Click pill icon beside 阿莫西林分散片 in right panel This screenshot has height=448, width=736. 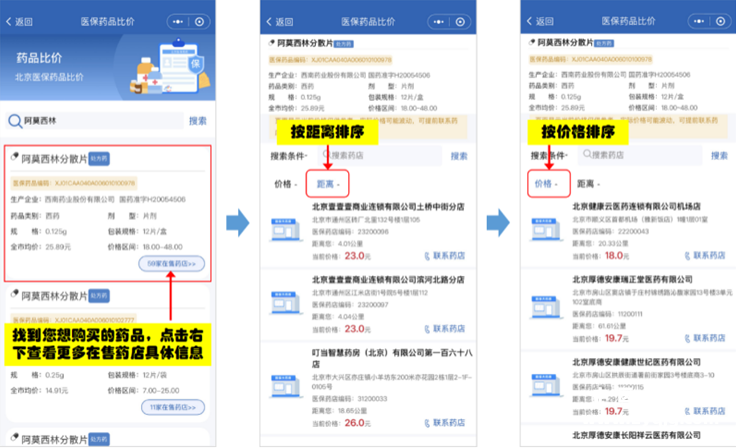pos(531,42)
